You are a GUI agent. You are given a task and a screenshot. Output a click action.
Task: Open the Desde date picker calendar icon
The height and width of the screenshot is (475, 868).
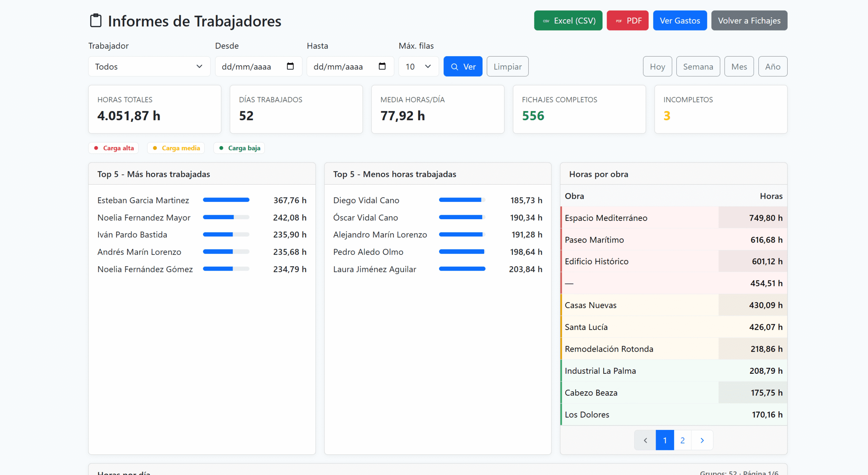[x=290, y=66]
